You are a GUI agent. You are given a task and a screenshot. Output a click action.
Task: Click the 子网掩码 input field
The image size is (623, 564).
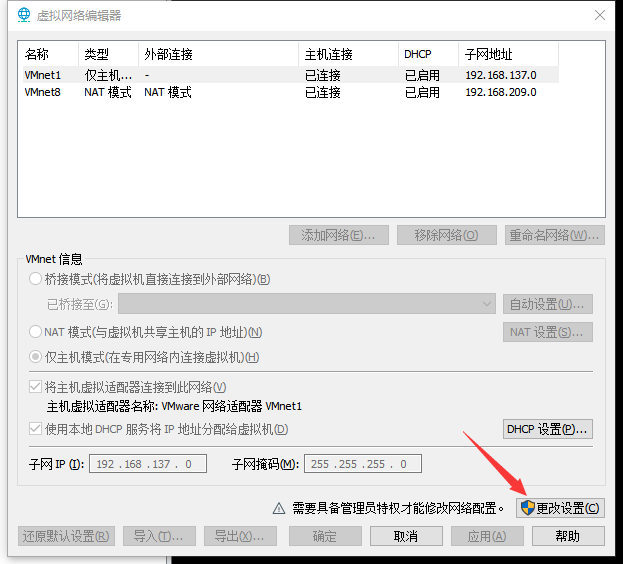[x=363, y=464]
